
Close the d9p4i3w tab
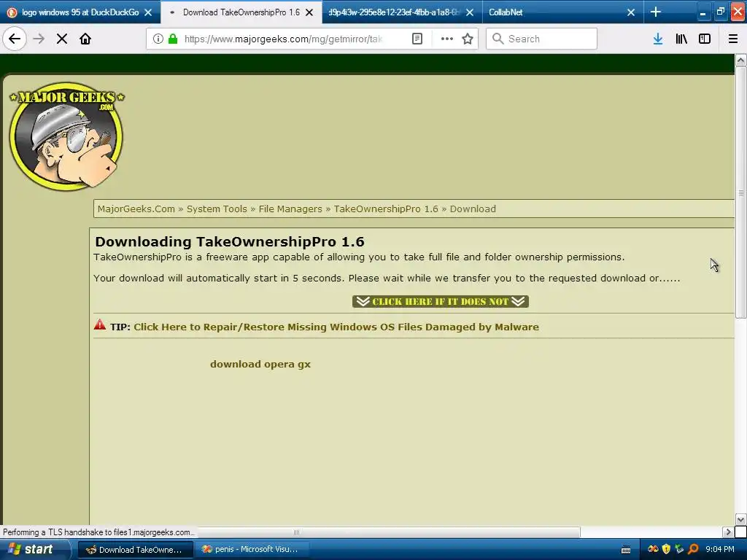pos(470,12)
